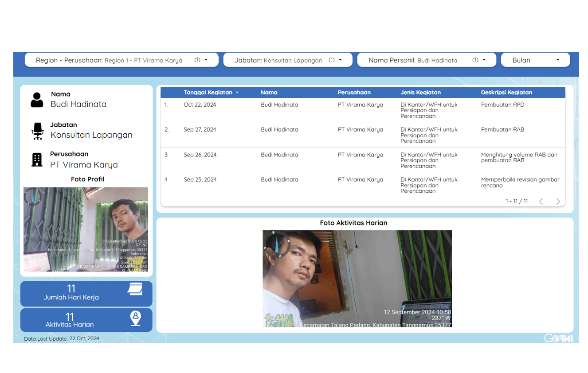Sort the table by Nama column header
This screenshot has height=373, width=588.
click(x=269, y=93)
